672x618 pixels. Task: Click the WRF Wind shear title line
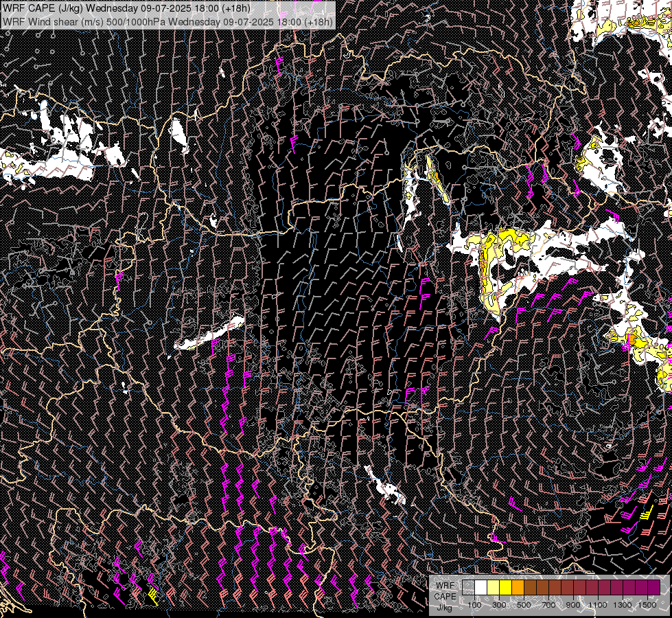[x=167, y=21]
